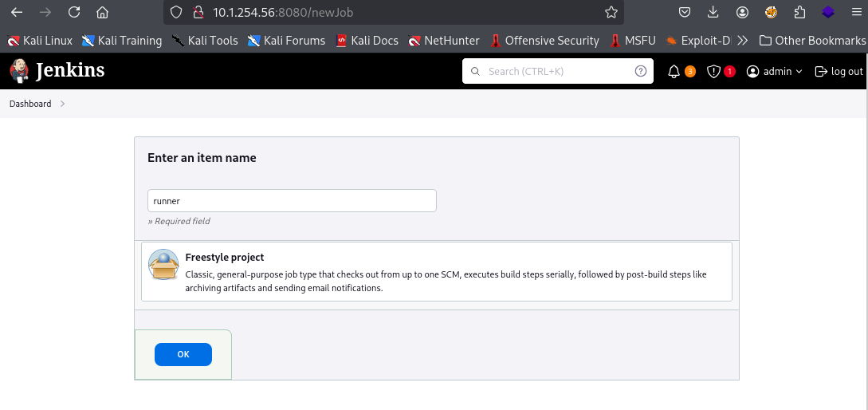This screenshot has height=410, width=868.
Task: Open Kali Linux bookmark
Action: 39,41
